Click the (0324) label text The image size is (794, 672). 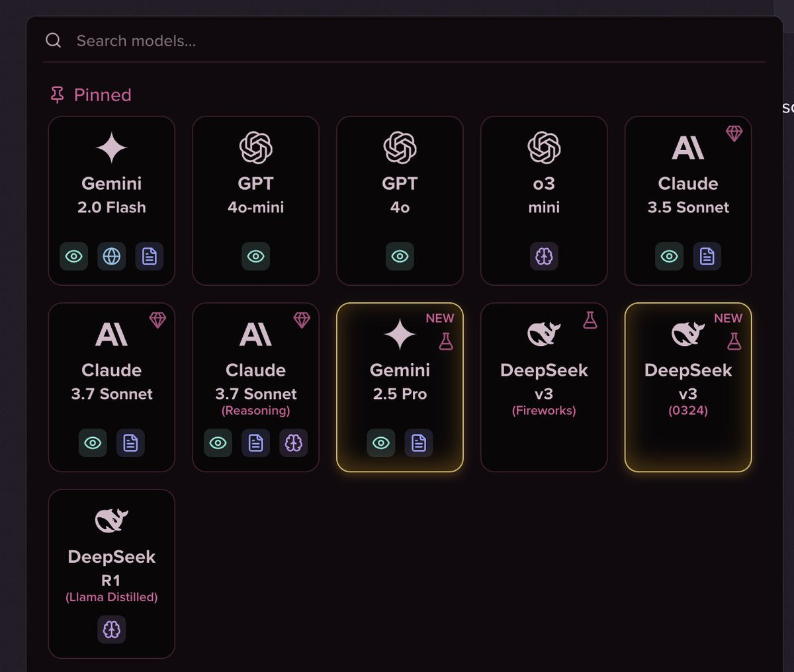pyautogui.click(x=688, y=411)
